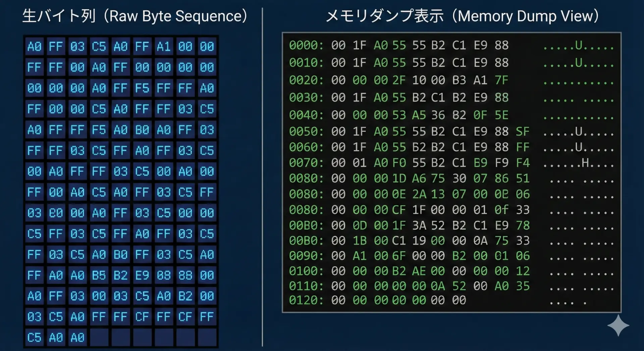
Task: Select the E9 byte cell in raw grid
Action: click(x=142, y=275)
